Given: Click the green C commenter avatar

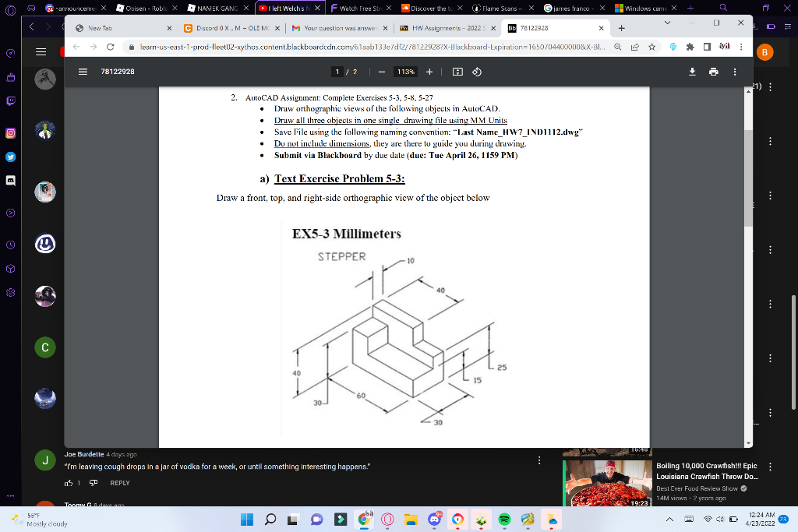Looking at the screenshot, I should 45,347.
